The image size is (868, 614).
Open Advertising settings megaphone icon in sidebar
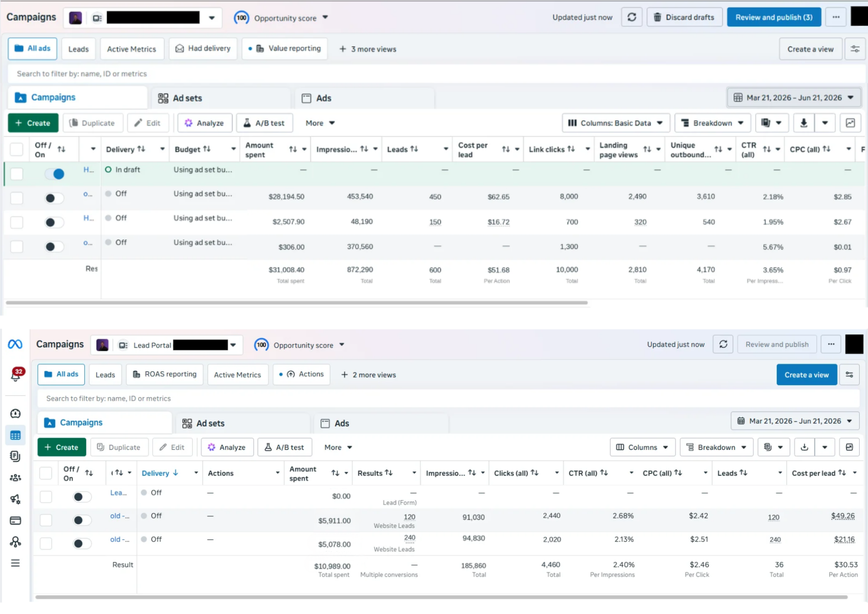(x=15, y=499)
